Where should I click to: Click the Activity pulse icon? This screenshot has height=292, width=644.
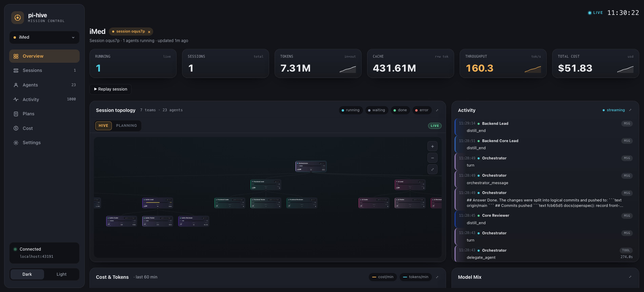16,99
